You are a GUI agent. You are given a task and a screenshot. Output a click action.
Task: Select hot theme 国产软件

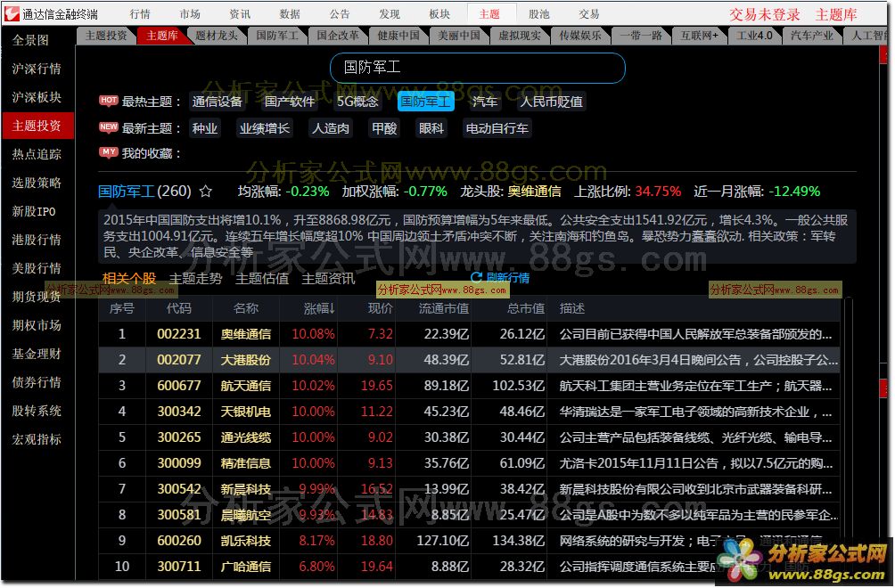pos(290,102)
